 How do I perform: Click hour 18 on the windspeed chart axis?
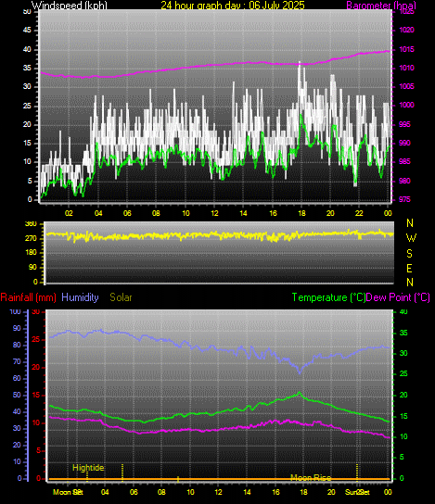coord(301,213)
